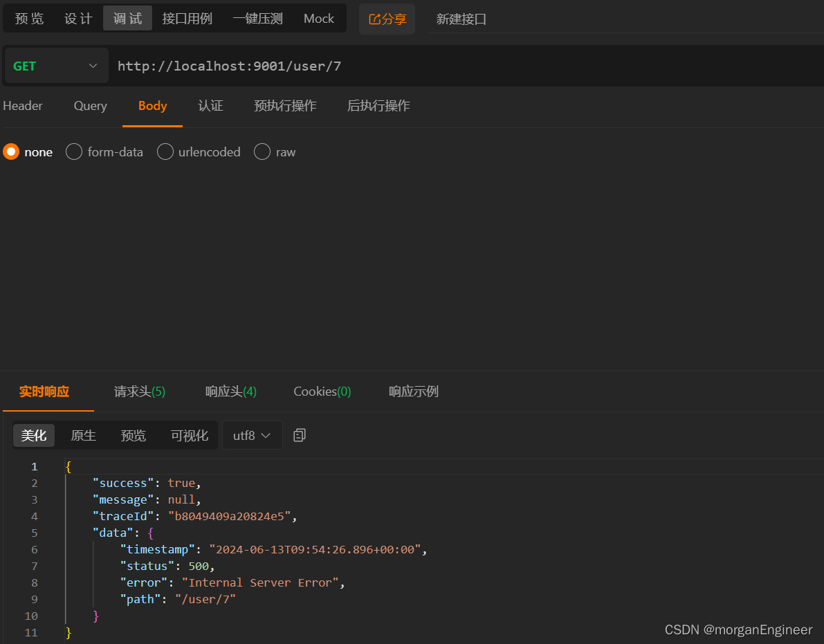
Task: Click the "/user/7" path value in response
Action: 205,599
